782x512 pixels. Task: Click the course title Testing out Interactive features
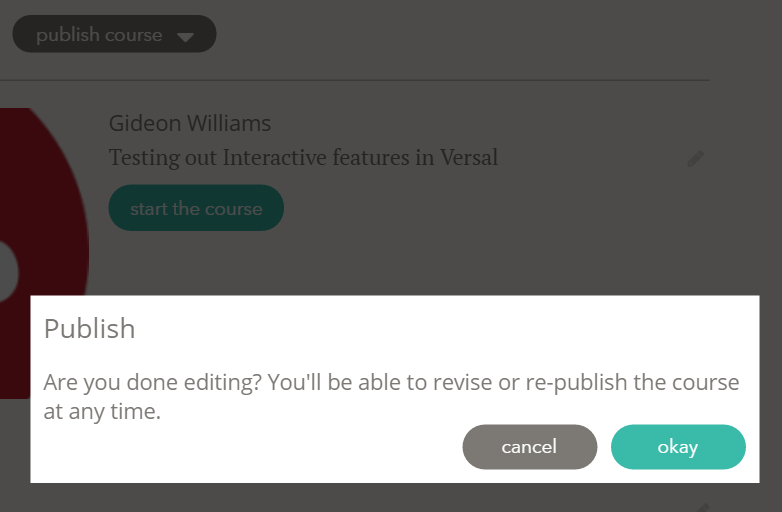point(303,158)
